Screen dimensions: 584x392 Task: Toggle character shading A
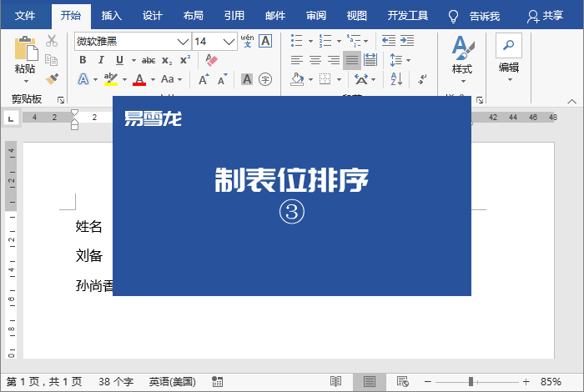coord(247,79)
